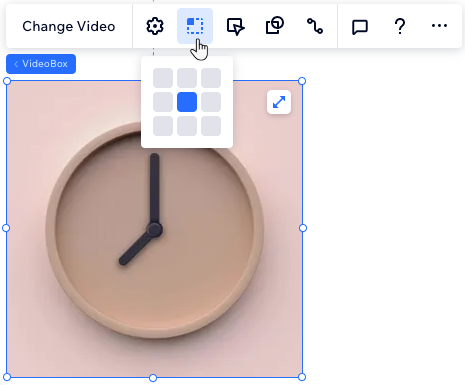The height and width of the screenshot is (385, 465).
Task: Click the VideoBox breadcrumb label
Action: (41, 64)
